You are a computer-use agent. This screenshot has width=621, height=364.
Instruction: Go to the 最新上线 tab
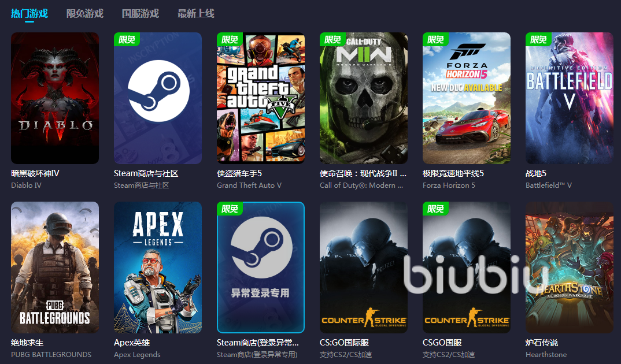(195, 13)
